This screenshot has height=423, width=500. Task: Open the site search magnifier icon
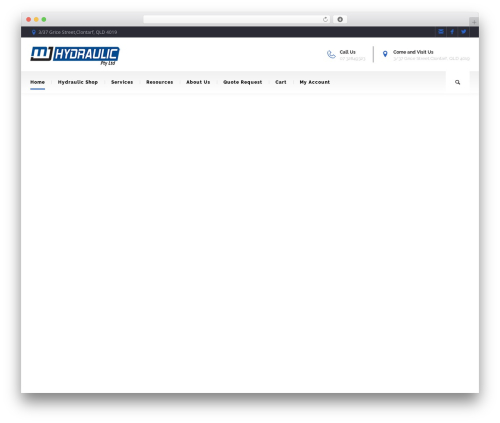point(457,82)
